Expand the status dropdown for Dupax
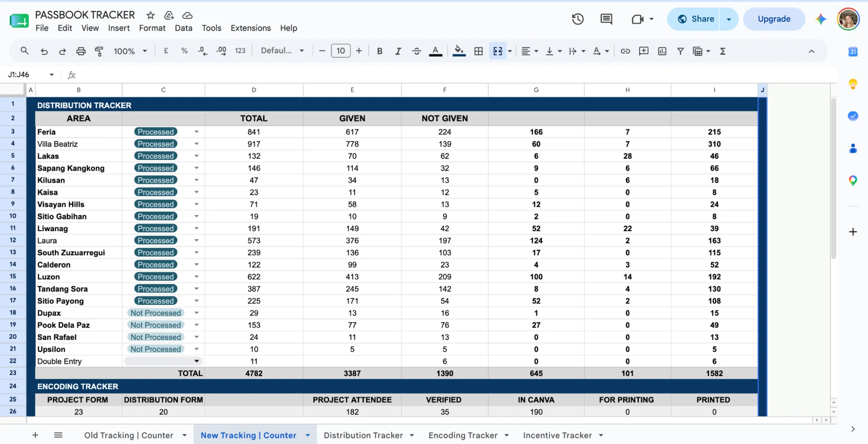The image size is (868, 444). [196, 313]
